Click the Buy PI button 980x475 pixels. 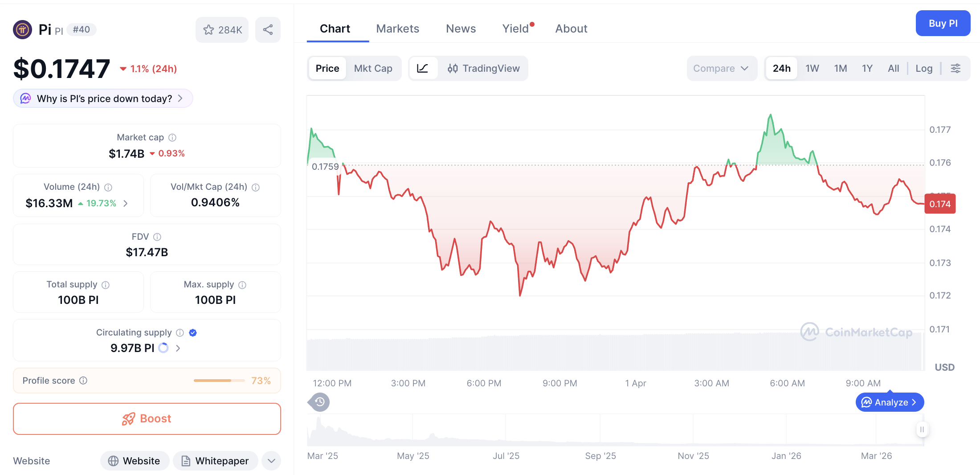[x=943, y=23]
